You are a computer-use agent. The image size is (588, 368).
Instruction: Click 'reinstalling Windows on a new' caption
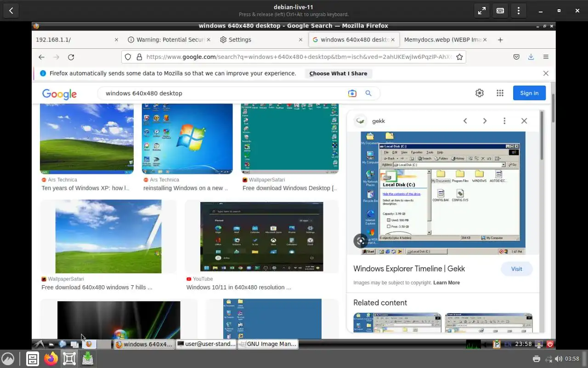[x=186, y=188]
